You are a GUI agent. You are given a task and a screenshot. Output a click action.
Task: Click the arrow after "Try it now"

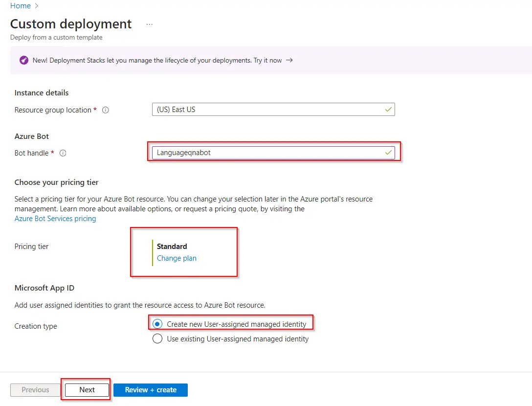click(x=289, y=61)
